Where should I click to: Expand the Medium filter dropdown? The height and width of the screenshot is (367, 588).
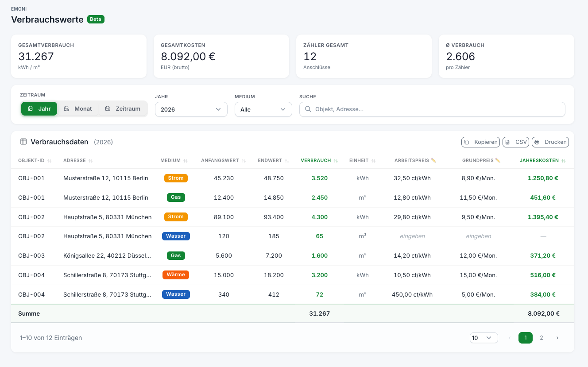click(263, 109)
